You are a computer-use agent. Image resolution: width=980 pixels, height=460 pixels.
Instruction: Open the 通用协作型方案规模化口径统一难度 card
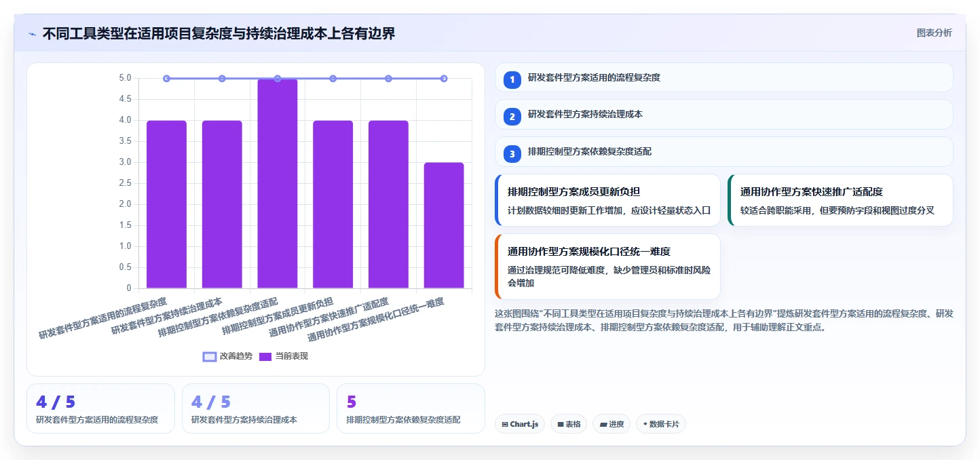point(607,267)
